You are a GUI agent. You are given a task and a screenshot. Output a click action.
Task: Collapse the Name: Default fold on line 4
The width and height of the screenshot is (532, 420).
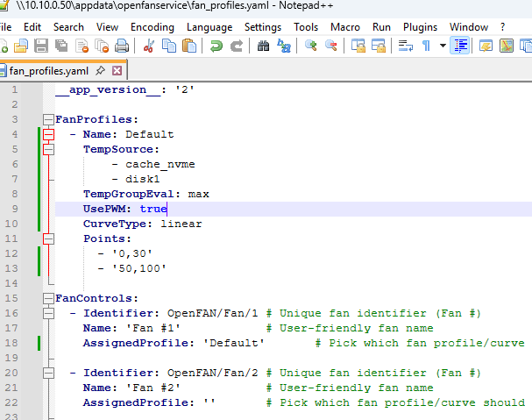pyautogui.click(x=48, y=134)
